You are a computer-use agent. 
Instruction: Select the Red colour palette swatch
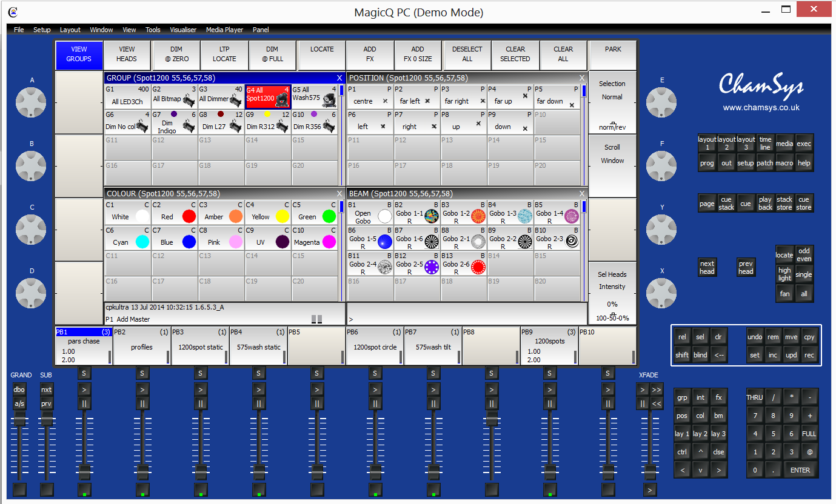coord(189,217)
